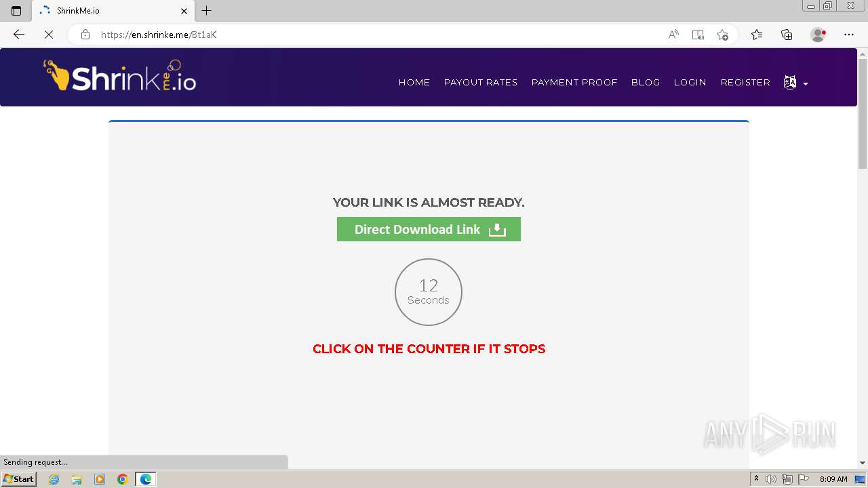This screenshot has height=488, width=868.
Task: Go back to the previous page
Action: tap(19, 35)
